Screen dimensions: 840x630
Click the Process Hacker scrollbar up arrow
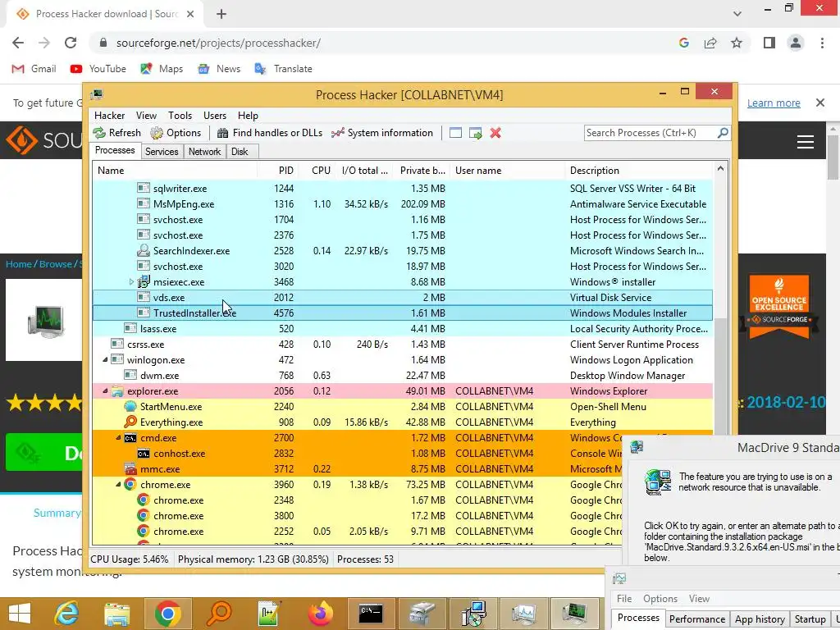click(x=720, y=169)
